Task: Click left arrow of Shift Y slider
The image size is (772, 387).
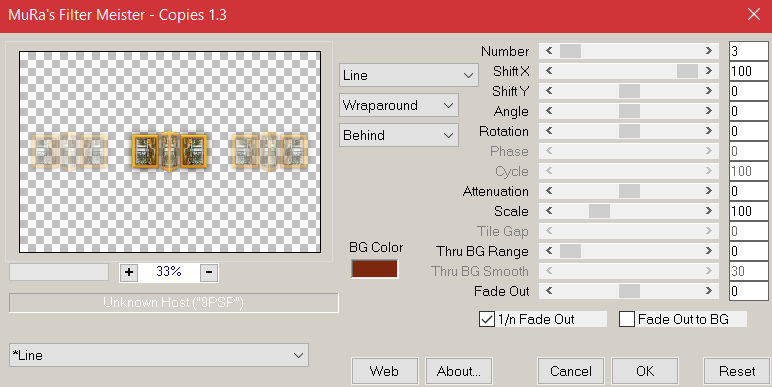Action: [549, 91]
